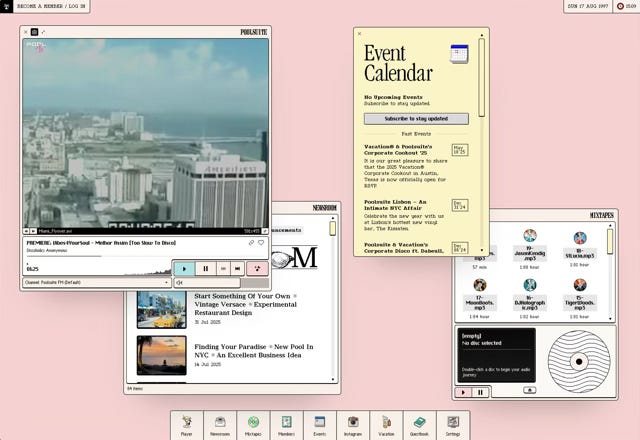
Task: Open the Vacation dock icon
Action: [386, 426]
